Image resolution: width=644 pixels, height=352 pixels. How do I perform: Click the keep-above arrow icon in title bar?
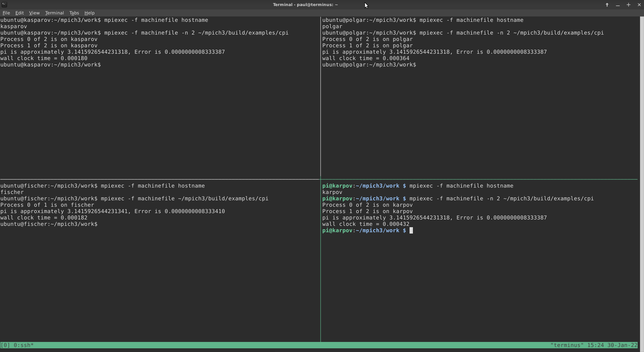607,5
